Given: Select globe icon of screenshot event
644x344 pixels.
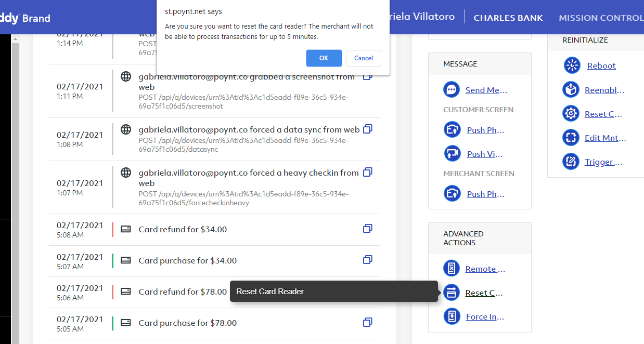Looking at the screenshot, I should [126, 77].
